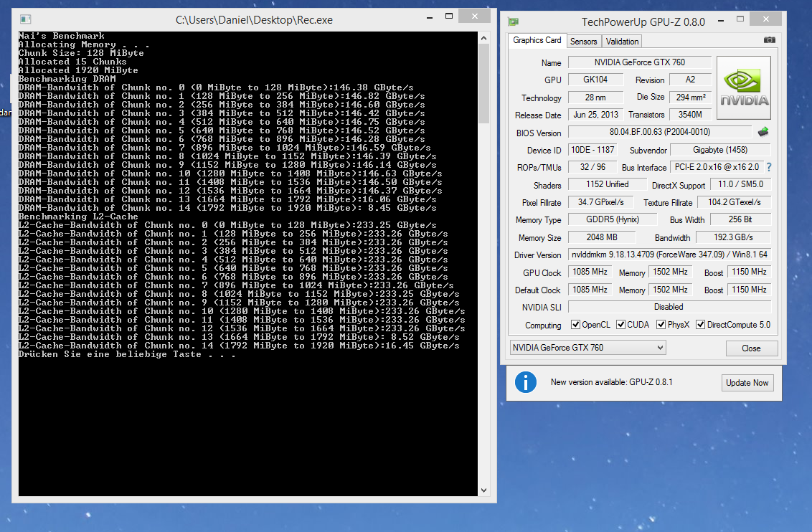Switch to the Graphics Card tab
This screenshot has height=532, width=812.
(537, 40)
